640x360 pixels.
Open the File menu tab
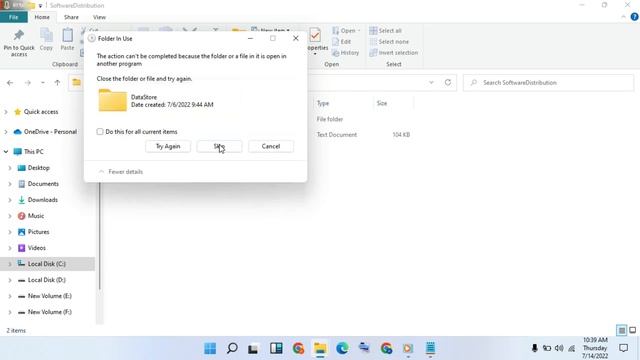click(x=13, y=17)
